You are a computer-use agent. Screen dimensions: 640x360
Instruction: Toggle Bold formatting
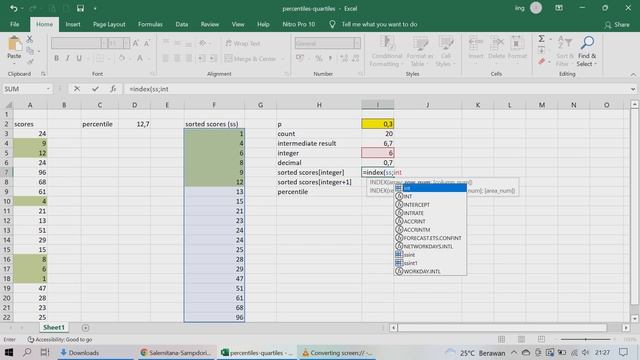coord(56,58)
